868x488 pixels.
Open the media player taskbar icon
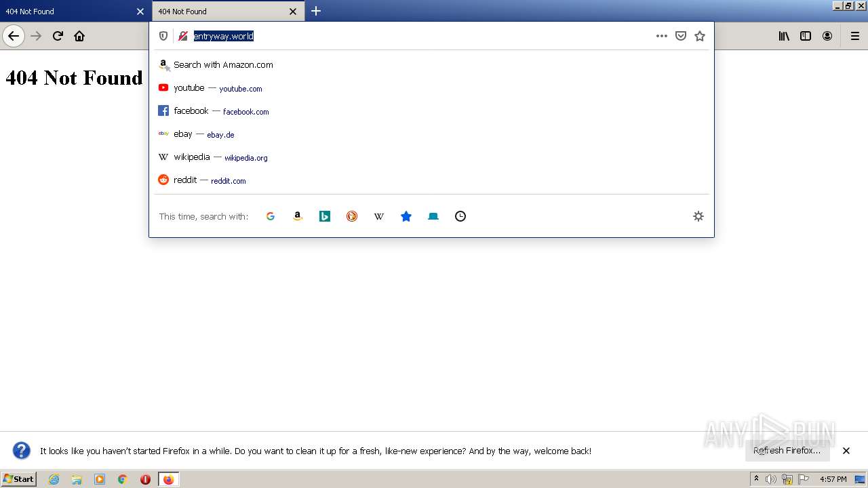[x=100, y=479]
